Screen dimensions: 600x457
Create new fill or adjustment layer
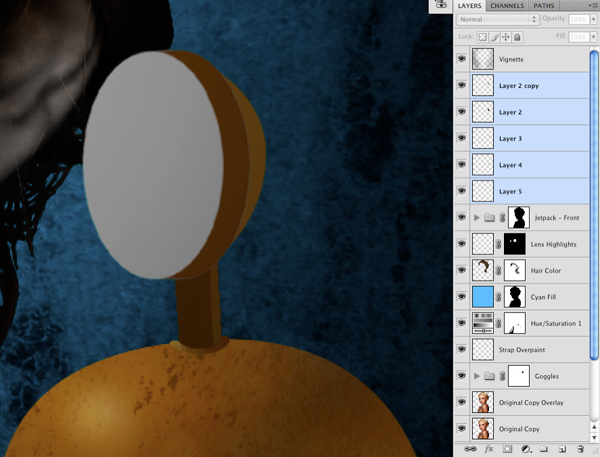[x=526, y=449]
